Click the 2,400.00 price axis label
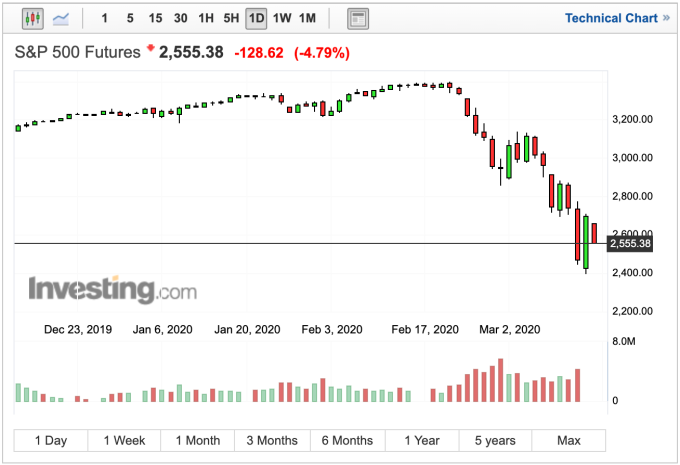Image resolution: width=680 pixels, height=465 pixels. pyautogui.click(x=632, y=273)
